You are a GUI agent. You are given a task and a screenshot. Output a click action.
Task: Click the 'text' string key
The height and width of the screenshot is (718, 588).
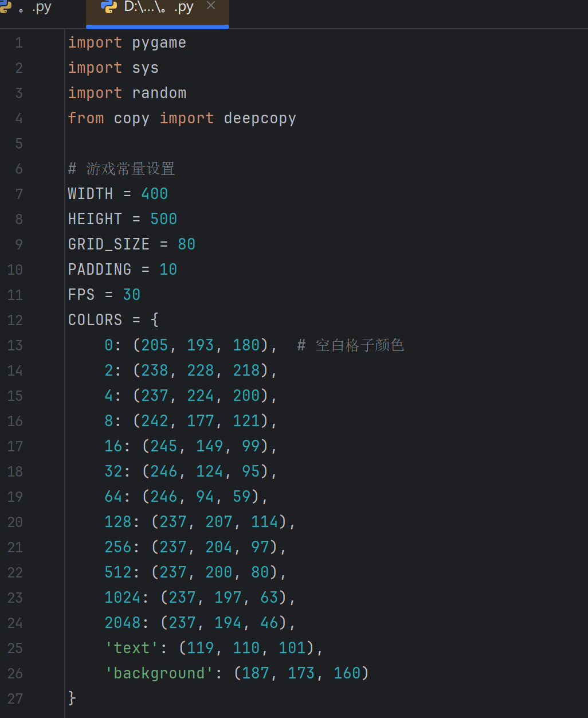click(x=132, y=648)
